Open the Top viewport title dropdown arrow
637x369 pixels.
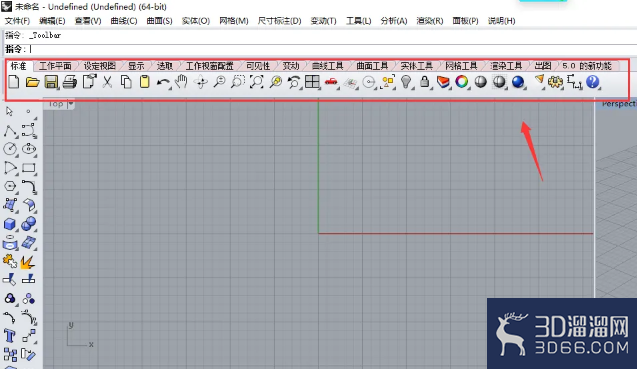71,104
